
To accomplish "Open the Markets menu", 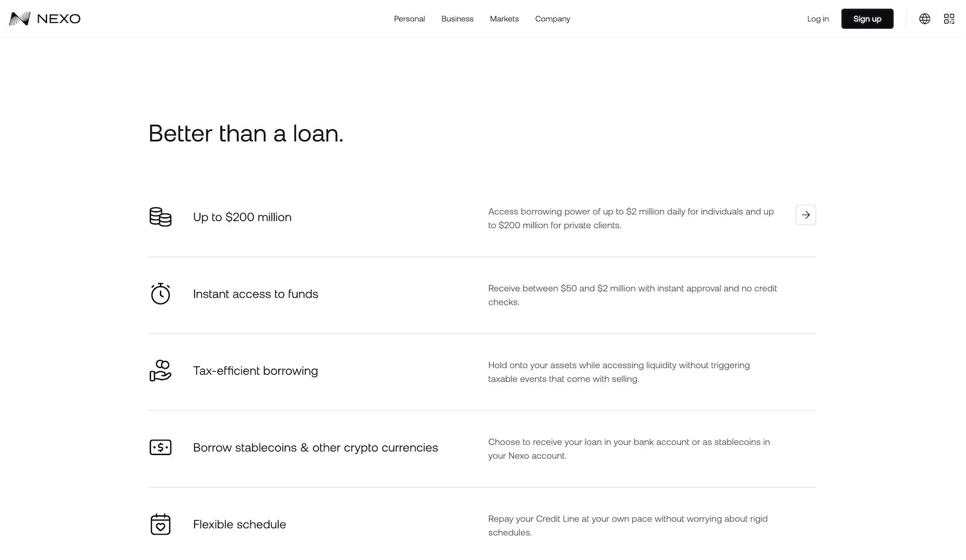I will point(504,19).
